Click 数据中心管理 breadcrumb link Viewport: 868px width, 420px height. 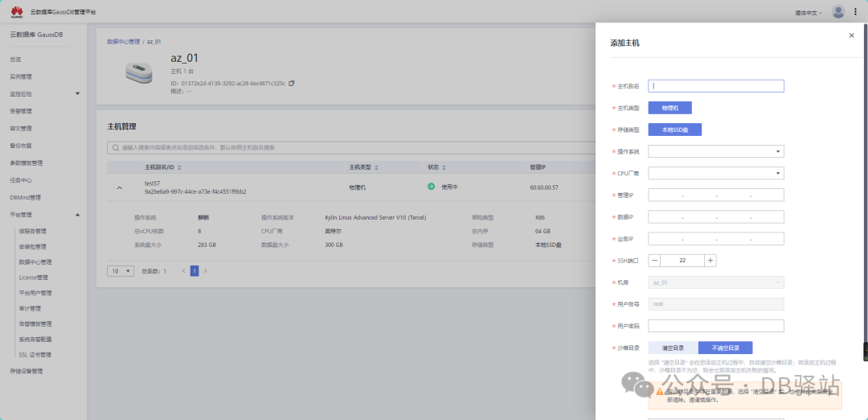[124, 42]
